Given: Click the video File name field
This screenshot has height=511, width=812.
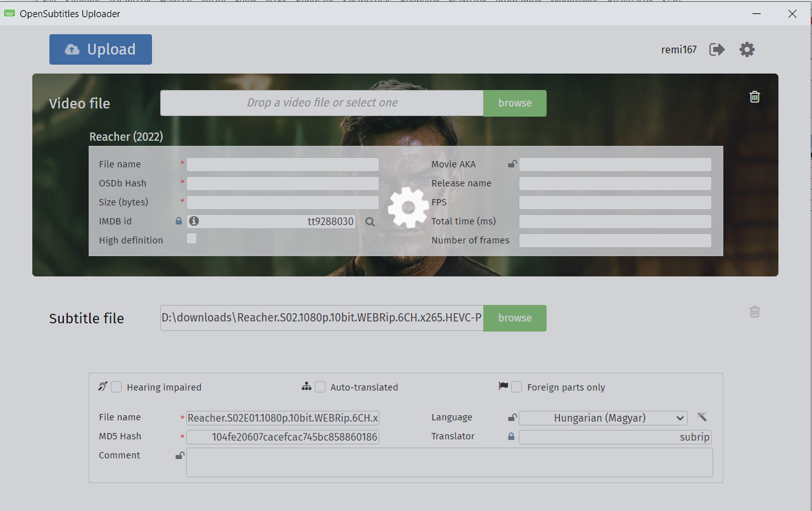Looking at the screenshot, I should pyautogui.click(x=282, y=164).
